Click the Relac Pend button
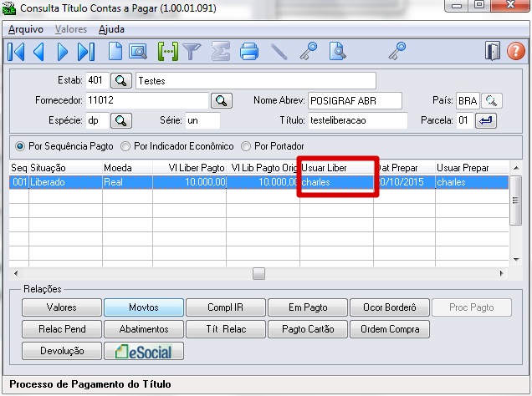The height and width of the screenshot is (396, 532). coord(62,329)
